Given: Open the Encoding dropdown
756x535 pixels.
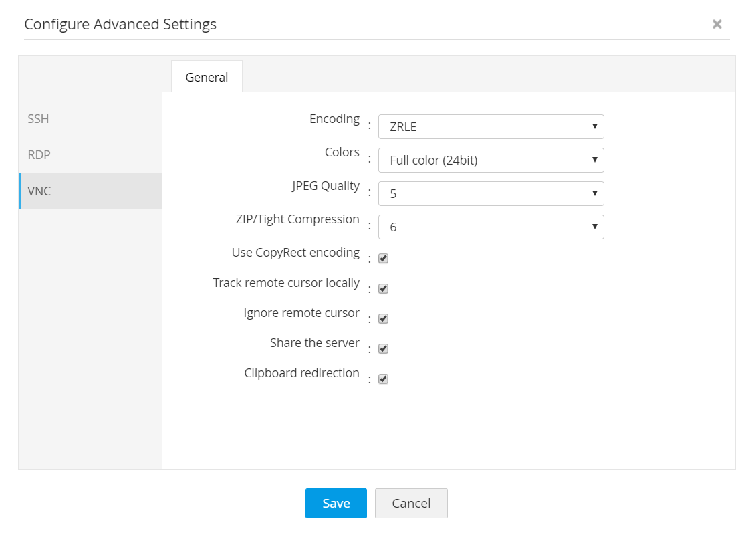Looking at the screenshot, I should click(x=491, y=127).
